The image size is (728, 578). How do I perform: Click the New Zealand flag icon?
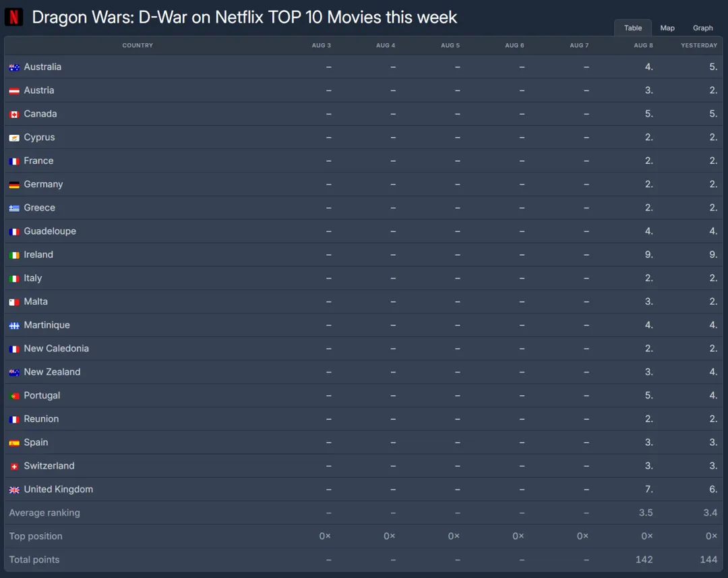pos(14,372)
